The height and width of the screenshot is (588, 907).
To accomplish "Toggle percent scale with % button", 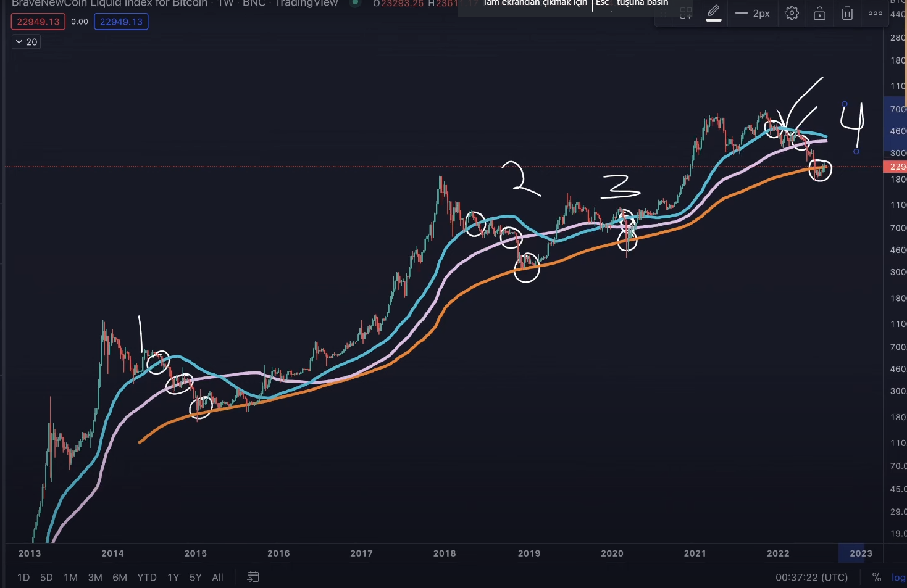I will tap(877, 578).
